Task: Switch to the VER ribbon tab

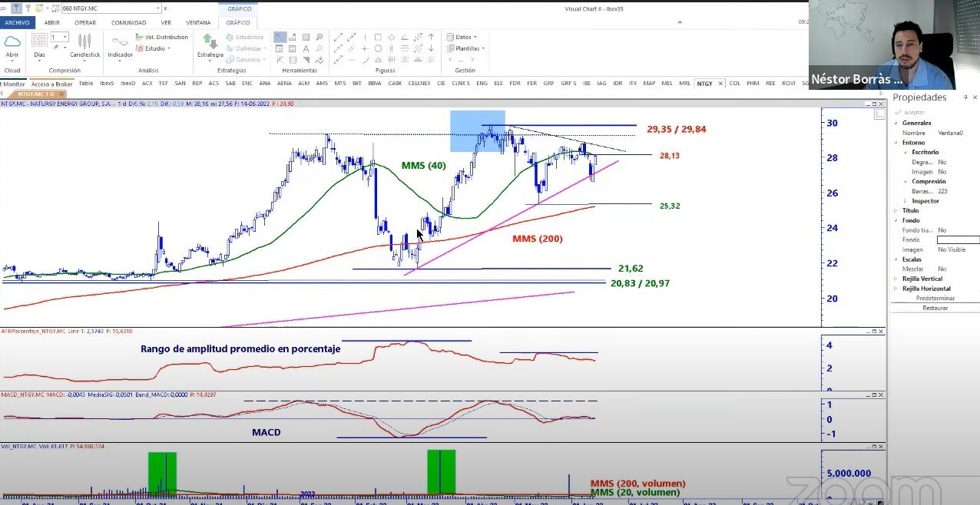Action: pyautogui.click(x=166, y=22)
